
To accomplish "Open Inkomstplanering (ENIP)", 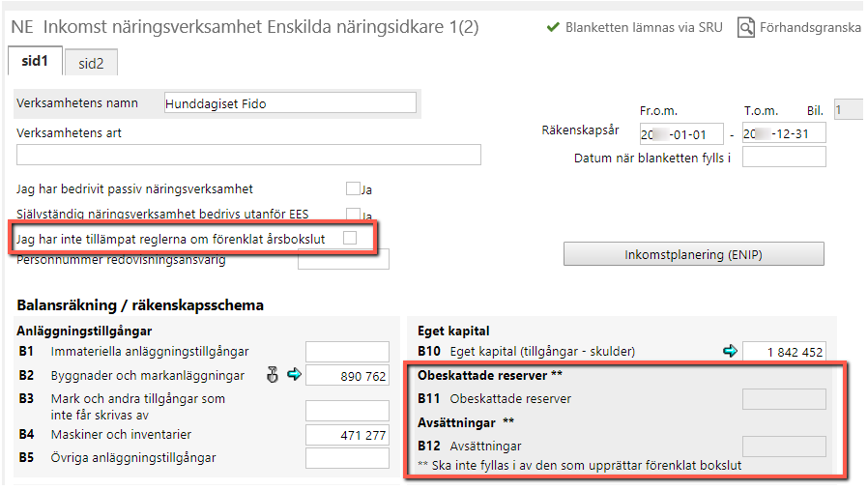I will 694,254.
